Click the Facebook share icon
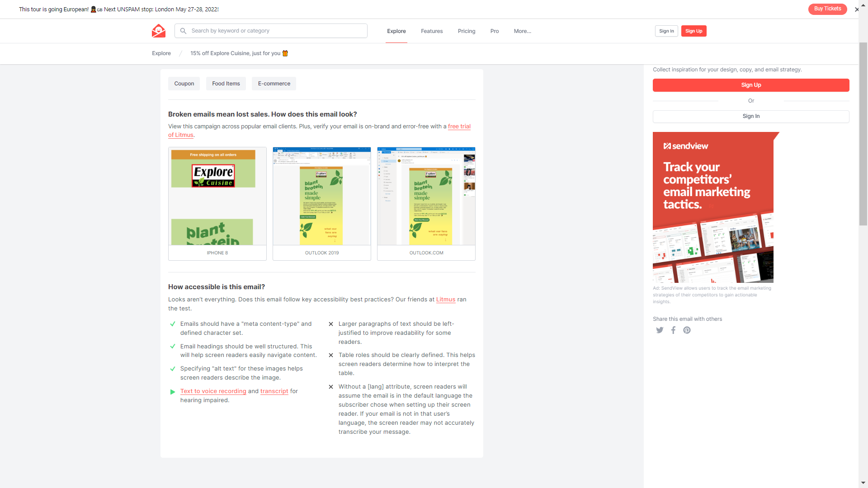Viewport: 868px width, 488px height. tap(673, 330)
